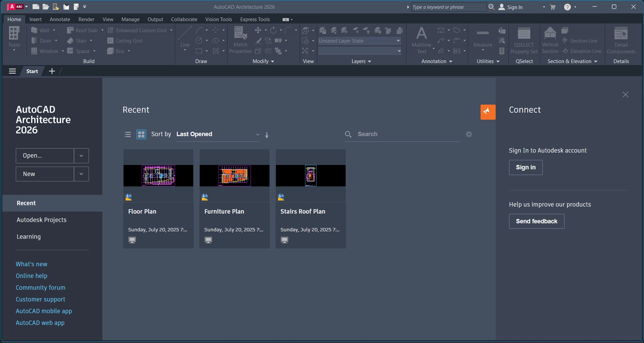Open the Tools palette button
The image size is (644, 343).
pyautogui.click(x=14, y=39)
